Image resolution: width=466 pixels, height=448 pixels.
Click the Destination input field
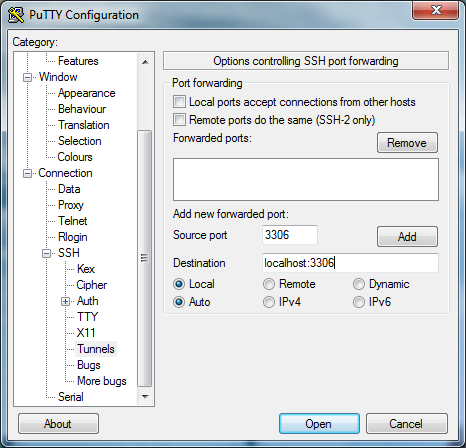click(350, 263)
